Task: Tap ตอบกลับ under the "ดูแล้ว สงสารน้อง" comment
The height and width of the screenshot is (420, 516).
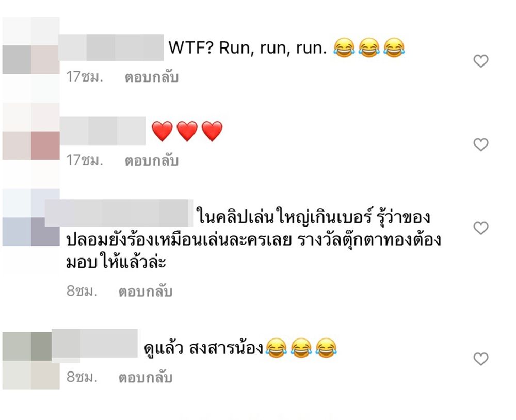Action: [146, 377]
